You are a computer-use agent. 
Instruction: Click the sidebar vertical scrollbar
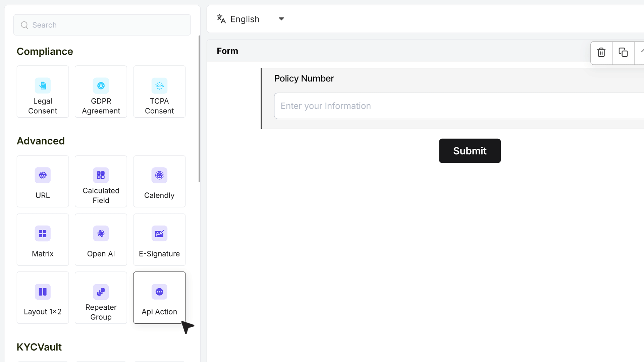coord(199,109)
